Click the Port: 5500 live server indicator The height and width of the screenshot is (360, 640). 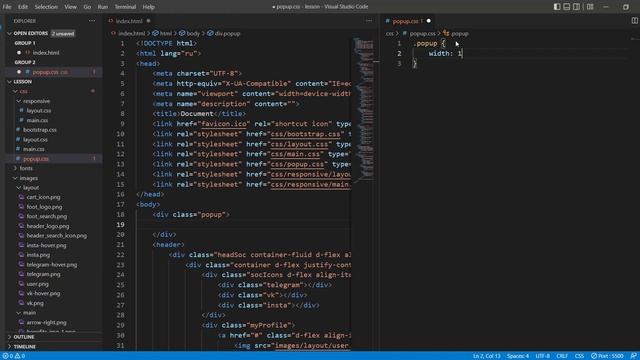607,356
